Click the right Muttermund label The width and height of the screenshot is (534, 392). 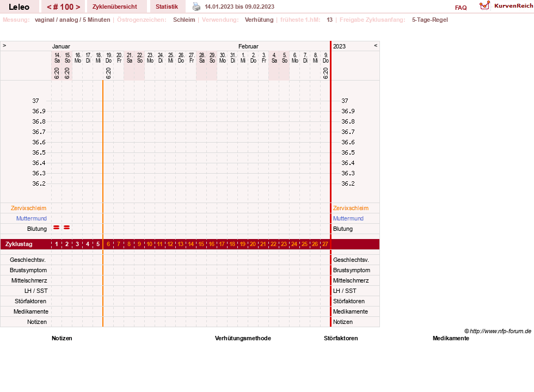point(348,218)
